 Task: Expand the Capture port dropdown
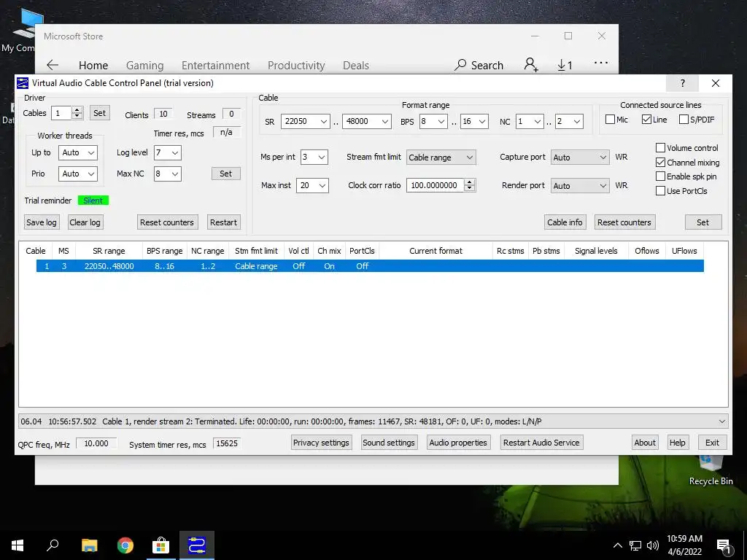click(x=580, y=157)
